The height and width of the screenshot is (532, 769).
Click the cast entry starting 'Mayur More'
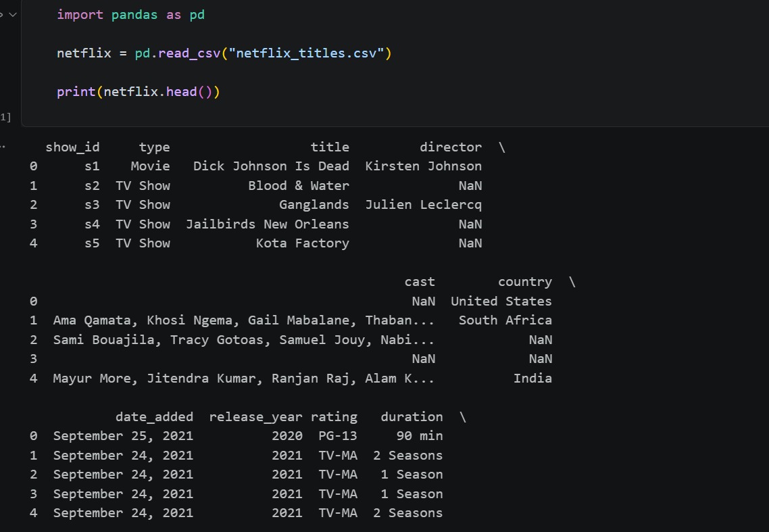(244, 379)
